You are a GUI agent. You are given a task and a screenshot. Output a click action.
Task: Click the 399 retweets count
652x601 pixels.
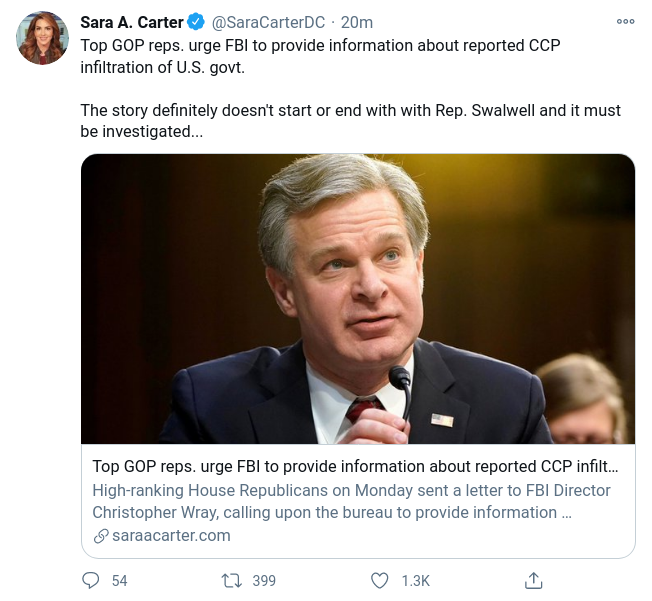click(264, 580)
